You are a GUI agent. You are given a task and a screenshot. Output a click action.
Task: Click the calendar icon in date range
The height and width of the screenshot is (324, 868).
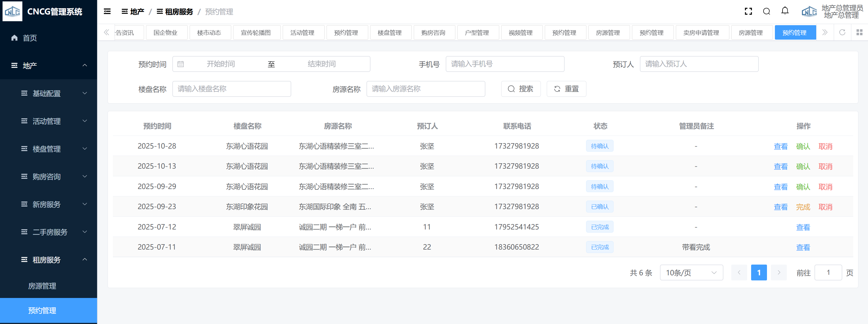181,64
